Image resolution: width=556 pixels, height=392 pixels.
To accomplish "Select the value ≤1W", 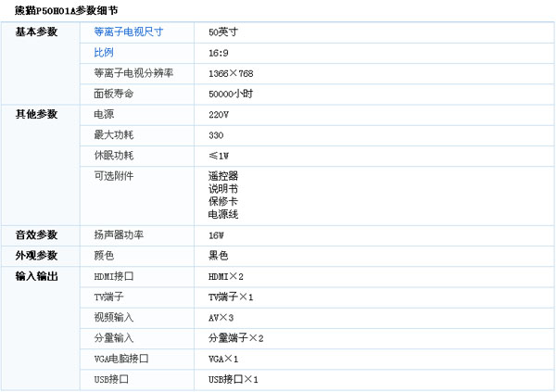I will pos(219,156).
